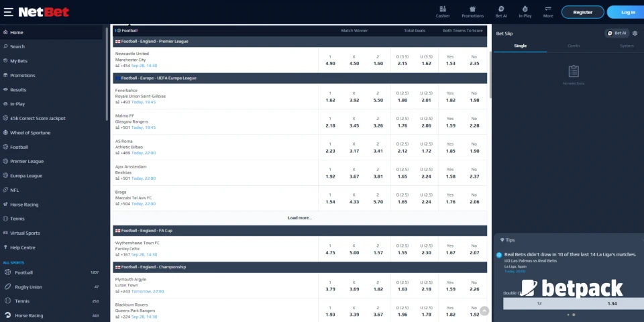Click the NFL sidebar icon
644x322 pixels.
pos(6,190)
